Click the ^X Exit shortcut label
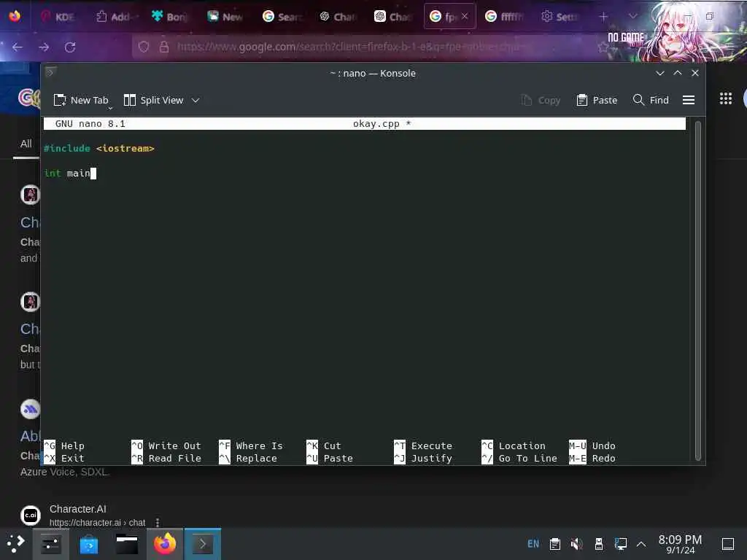The height and width of the screenshot is (560, 747). (64, 458)
